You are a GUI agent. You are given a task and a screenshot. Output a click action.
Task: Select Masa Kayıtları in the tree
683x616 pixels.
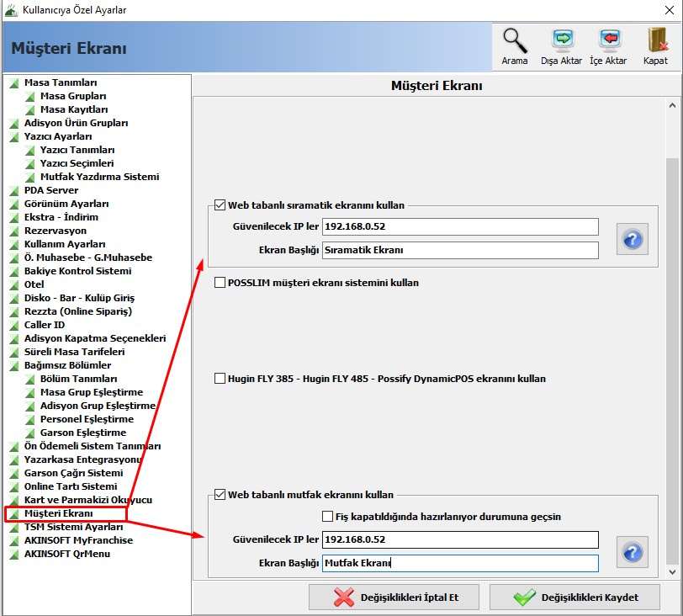pos(74,109)
